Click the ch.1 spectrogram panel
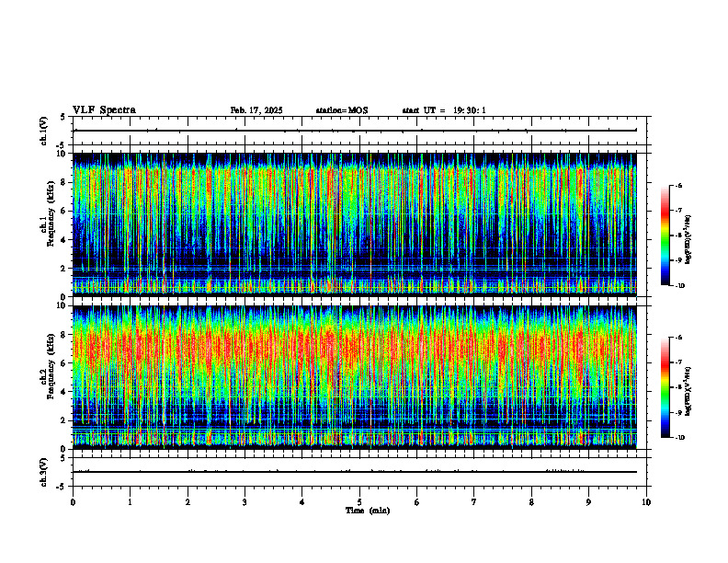 (355, 224)
